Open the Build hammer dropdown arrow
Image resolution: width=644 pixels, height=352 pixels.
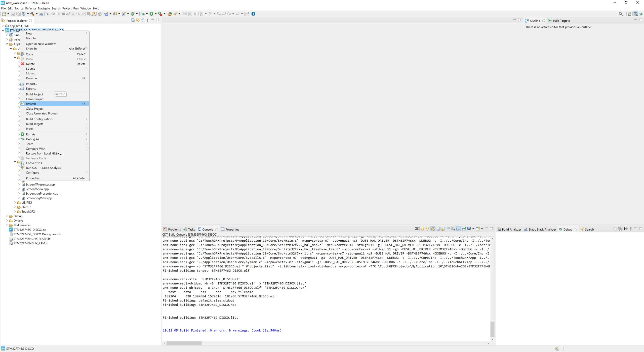pyautogui.click(x=36, y=14)
